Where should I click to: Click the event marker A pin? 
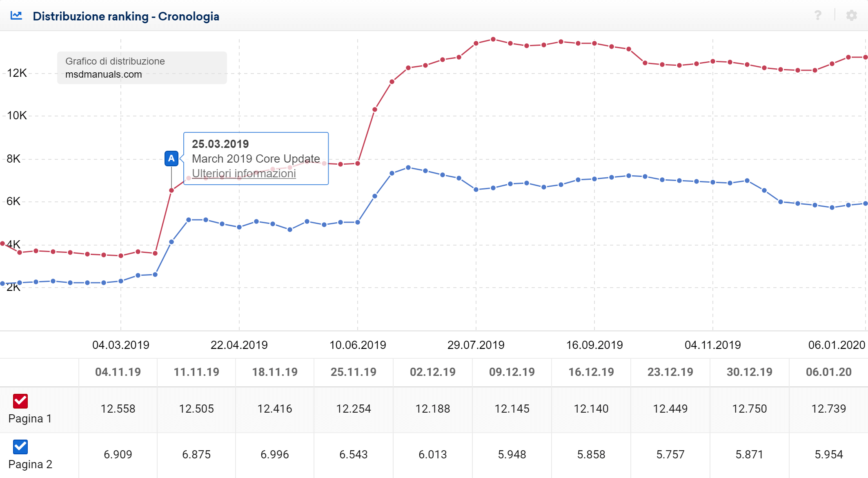(x=171, y=159)
